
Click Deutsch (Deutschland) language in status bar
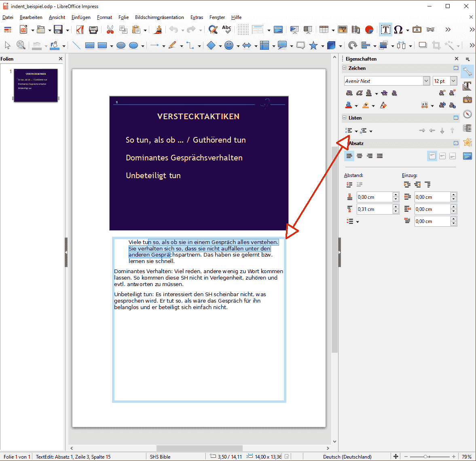347,457
